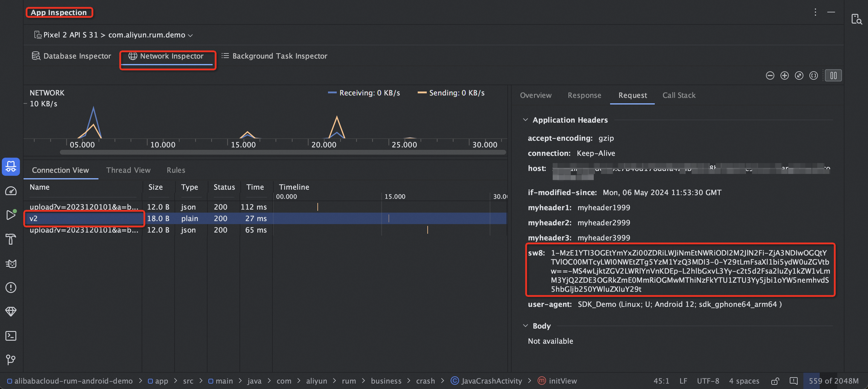Open the Terminal tool window

11,336
